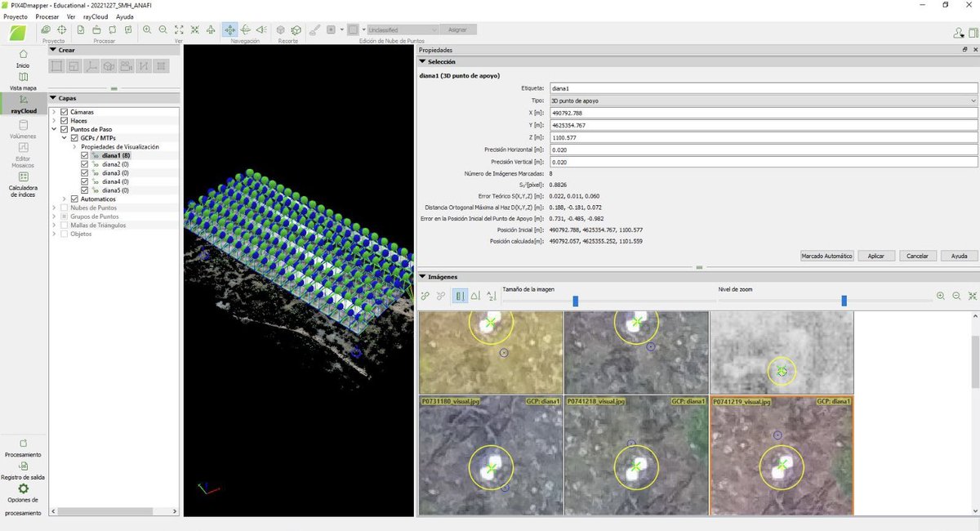Click the first green link marks icon in Imágenes
The width and height of the screenshot is (980, 531).
pyautogui.click(x=425, y=296)
